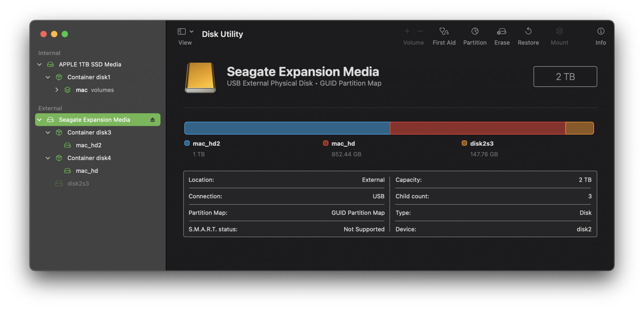The height and width of the screenshot is (310, 644).
Task: Click the 147.76 GB size value
Action: (x=484, y=155)
